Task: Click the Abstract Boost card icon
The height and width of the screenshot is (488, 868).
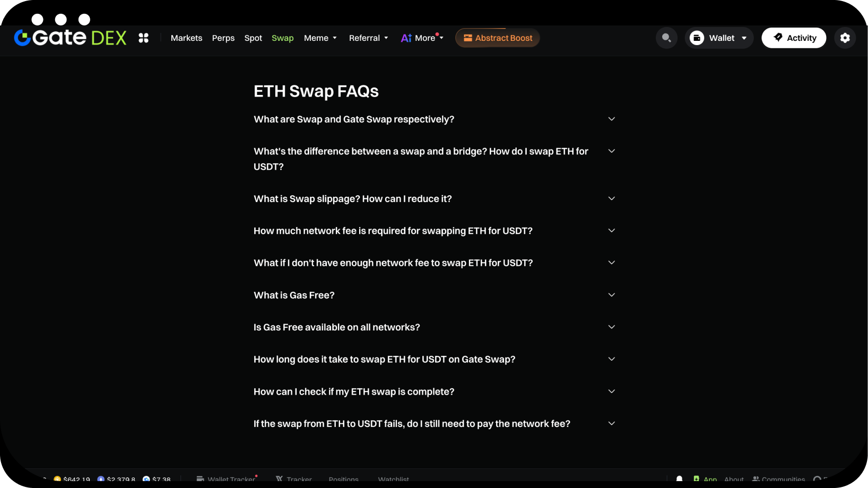Action: tap(468, 38)
